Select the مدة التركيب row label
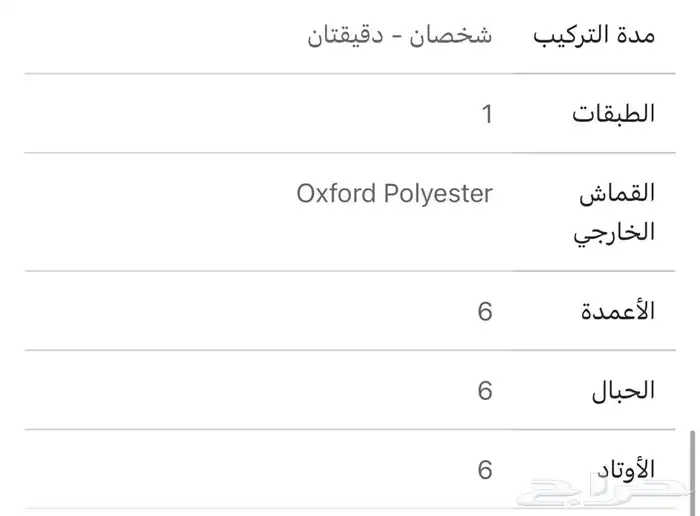Image resolution: width=700 pixels, height=516 pixels. coord(594,35)
